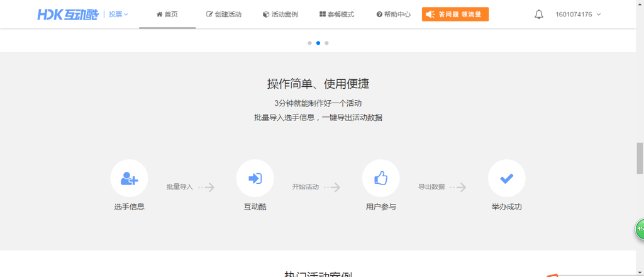Open the 套餐模式 menu
The width and height of the screenshot is (644, 277).
tap(336, 14)
